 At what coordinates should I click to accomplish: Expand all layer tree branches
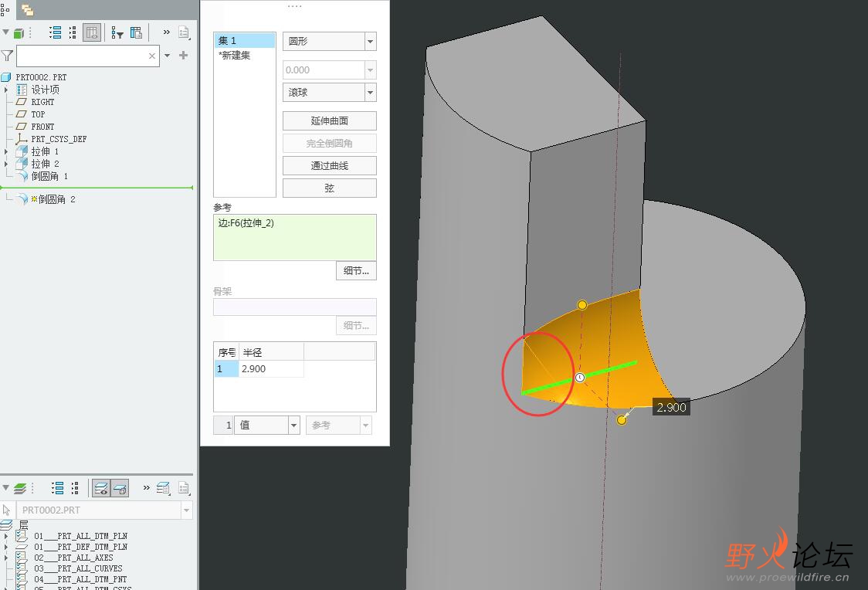(x=58, y=487)
